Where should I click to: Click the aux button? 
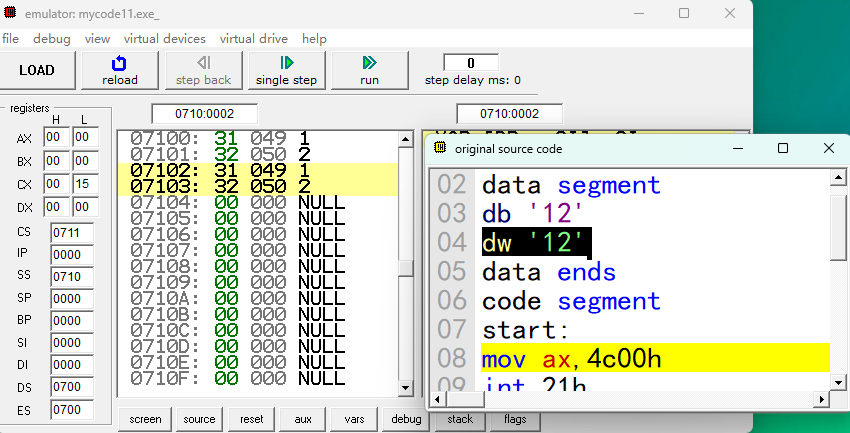point(303,419)
